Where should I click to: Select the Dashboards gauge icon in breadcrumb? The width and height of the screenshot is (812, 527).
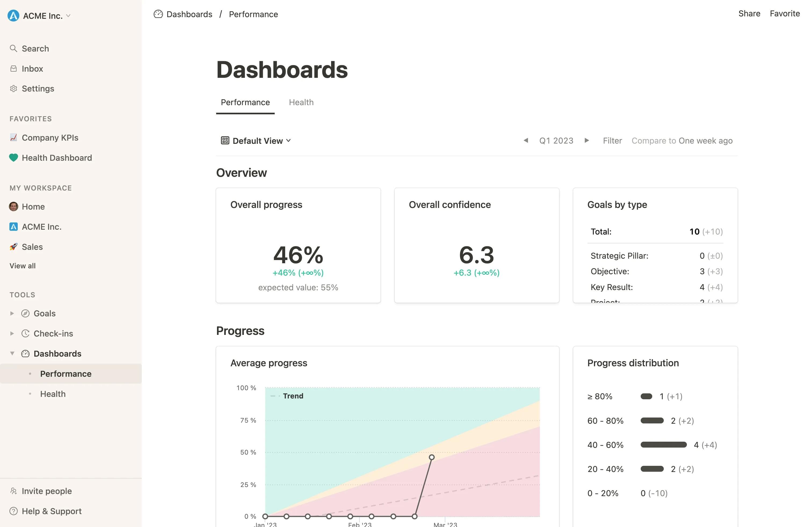click(159, 14)
